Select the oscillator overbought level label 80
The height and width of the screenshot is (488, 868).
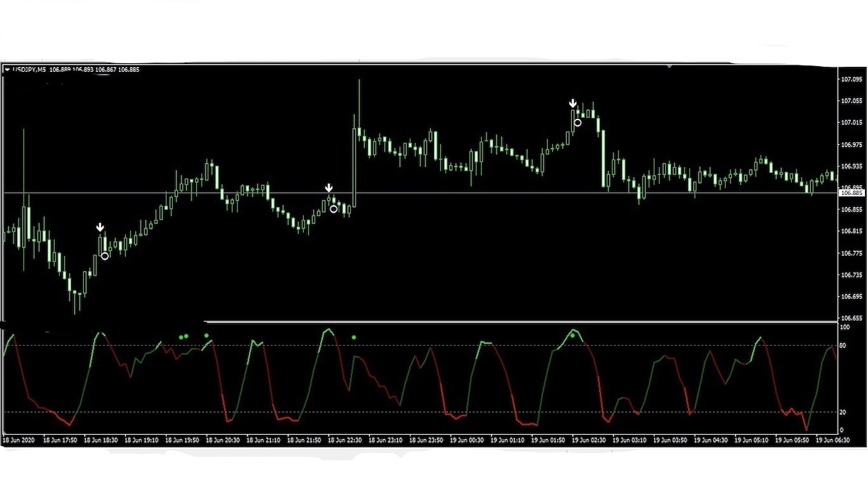(x=844, y=346)
